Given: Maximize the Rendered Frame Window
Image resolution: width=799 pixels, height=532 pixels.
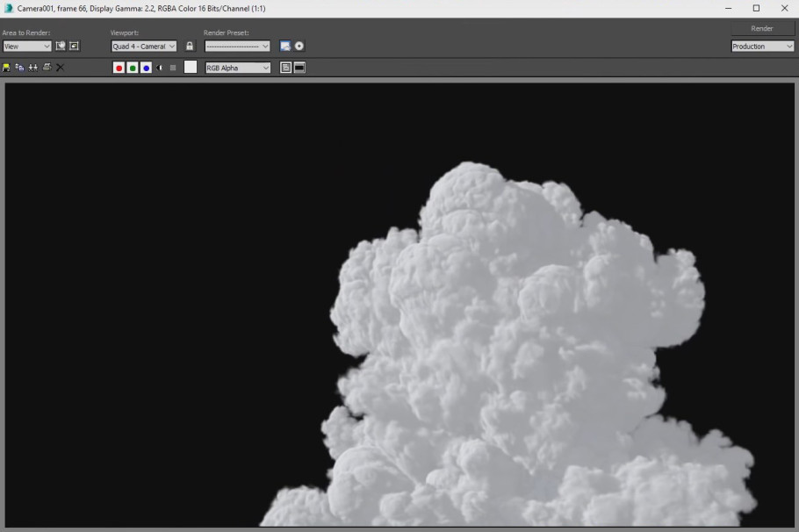Looking at the screenshot, I should 756,8.
